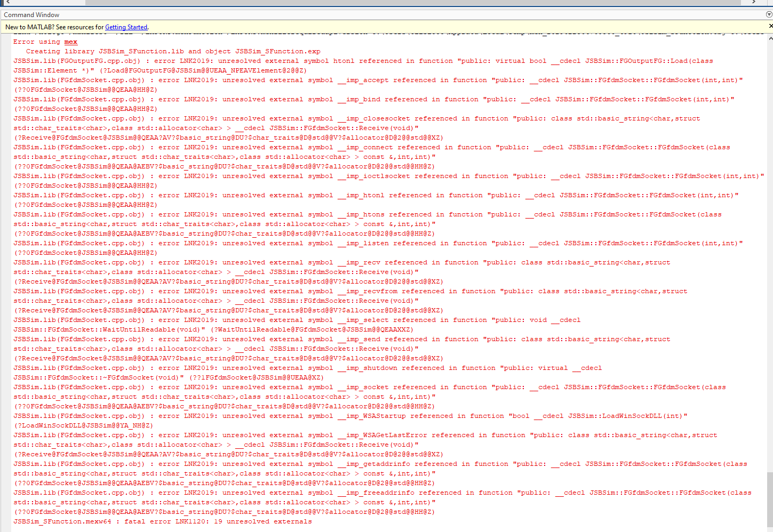
Task: Click the 'fatal error LNK1120' line
Action: (163, 521)
